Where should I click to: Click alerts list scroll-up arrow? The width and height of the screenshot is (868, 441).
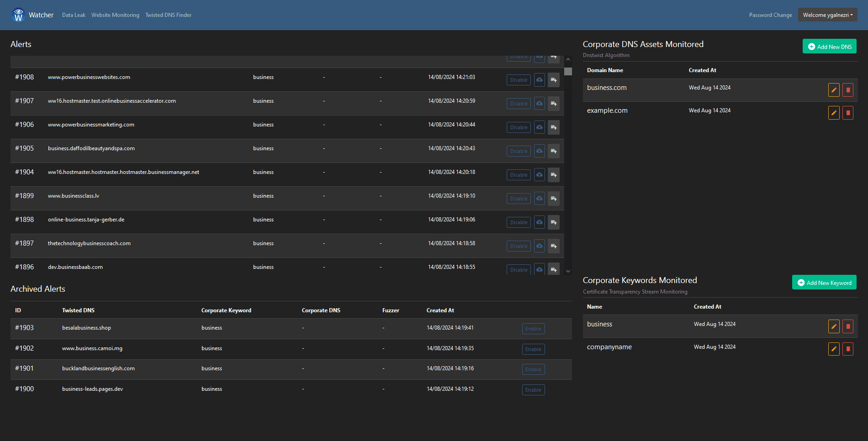[568, 59]
